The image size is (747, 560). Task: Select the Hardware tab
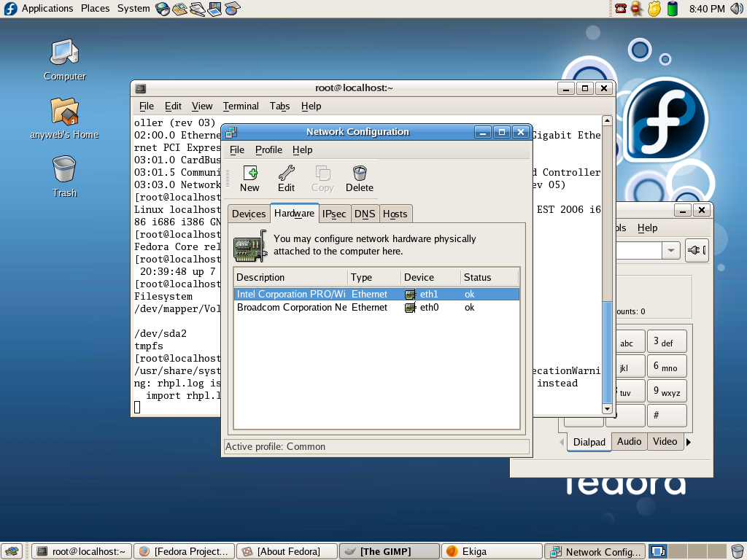pos(294,214)
